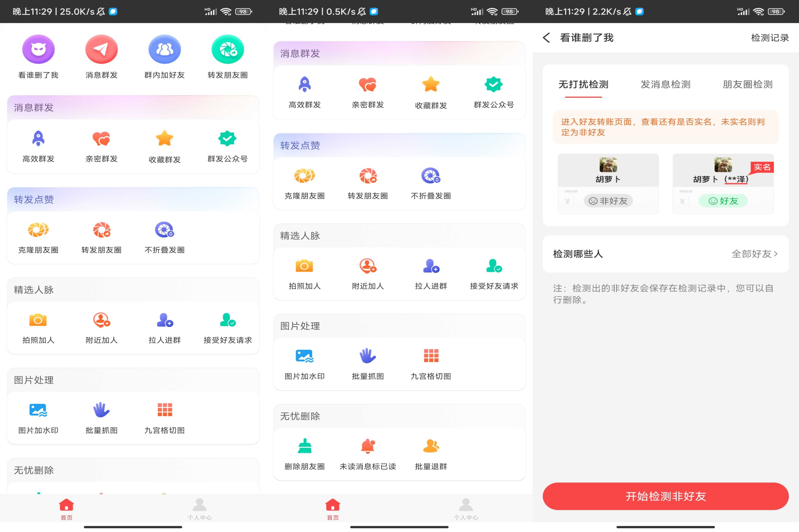Open 图片加水印 icon in left screen
The width and height of the screenshot is (799, 532).
(38, 410)
